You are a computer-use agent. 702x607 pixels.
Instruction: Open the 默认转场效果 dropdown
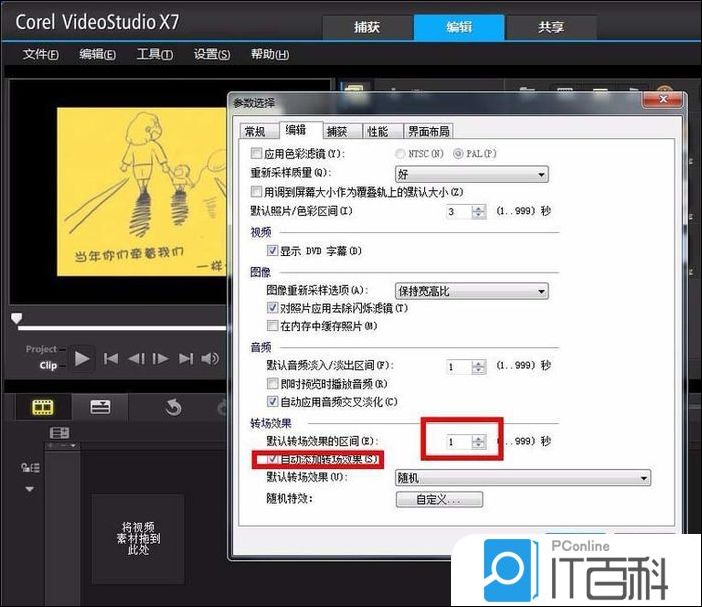[523, 478]
